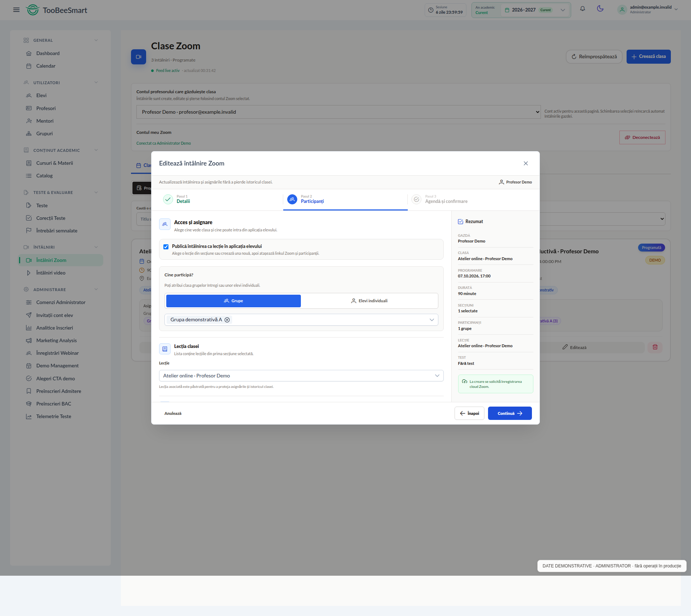Expand the group selection dropdown
Viewport: 691px width, 616px height.
pyautogui.click(x=432, y=320)
